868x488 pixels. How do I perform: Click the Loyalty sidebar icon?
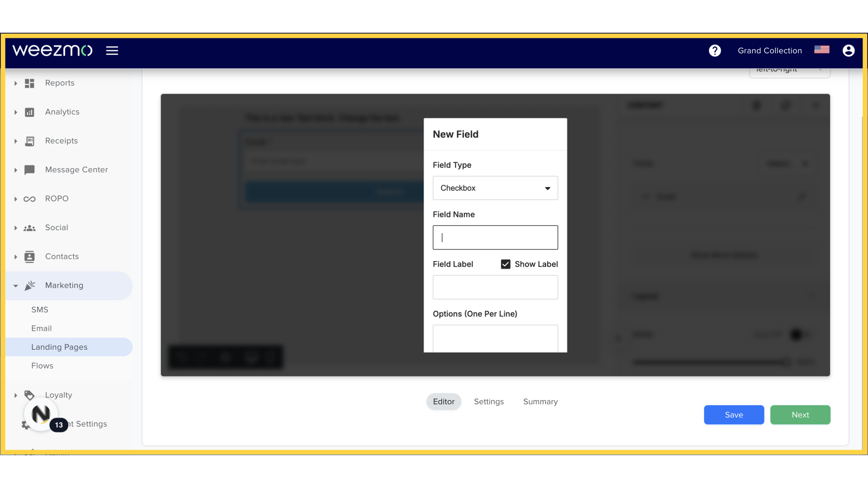[29, 394]
